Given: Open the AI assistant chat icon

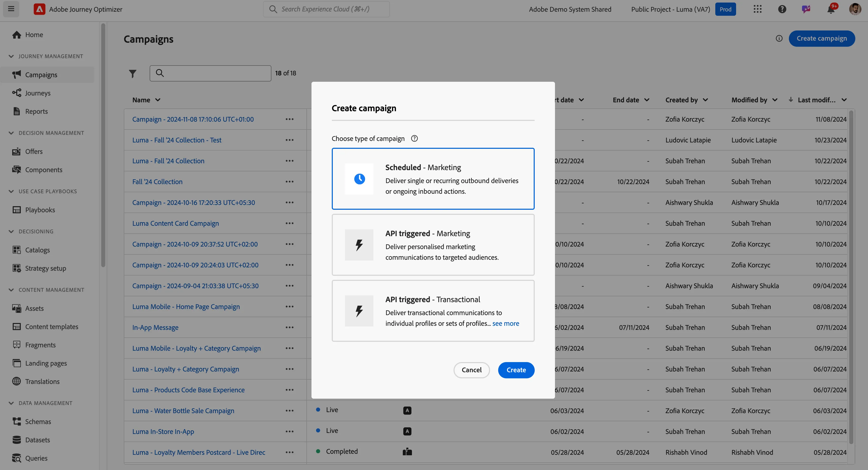Looking at the screenshot, I should [806, 9].
